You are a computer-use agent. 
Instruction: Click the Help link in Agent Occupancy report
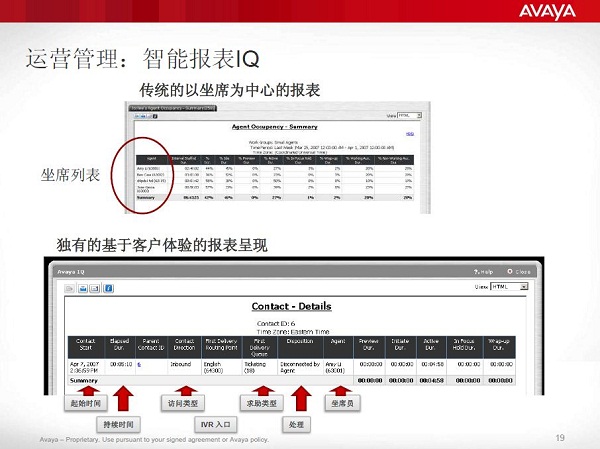(410, 134)
